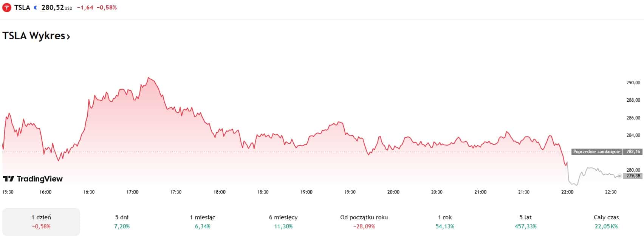Choose the Od początku roku range
The height and width of the screenshot is (245, 644).
[x=364, y=222]
